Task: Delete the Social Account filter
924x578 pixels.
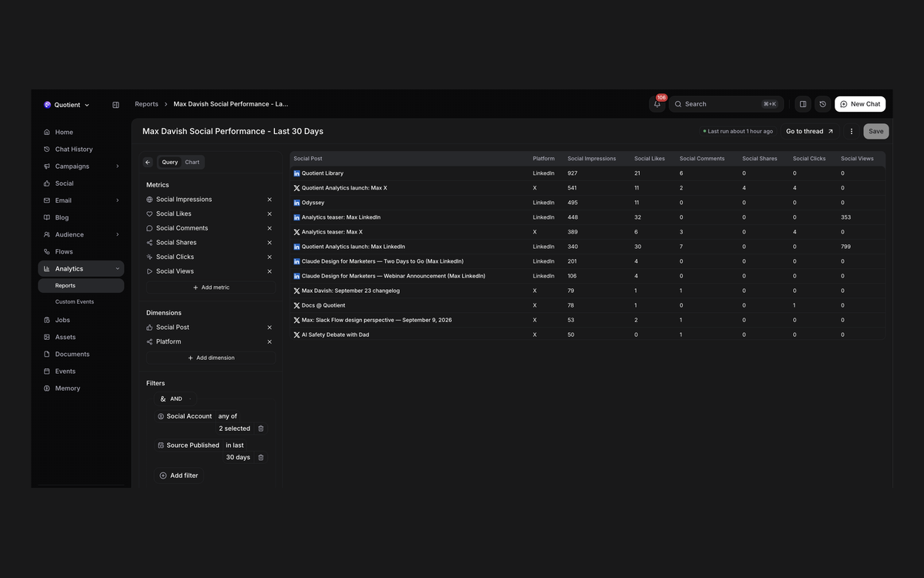Action: (261, 428)
